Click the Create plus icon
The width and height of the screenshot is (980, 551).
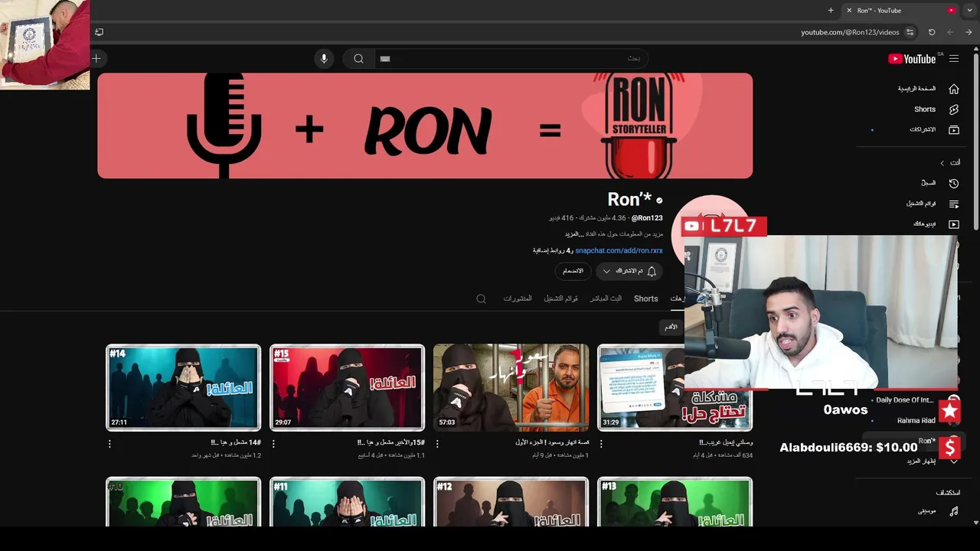pos(96,59)
